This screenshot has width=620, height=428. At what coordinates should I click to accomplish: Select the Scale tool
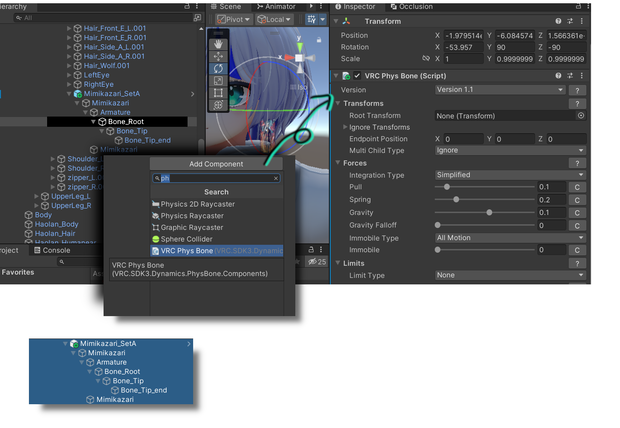[x=218, y=81]
